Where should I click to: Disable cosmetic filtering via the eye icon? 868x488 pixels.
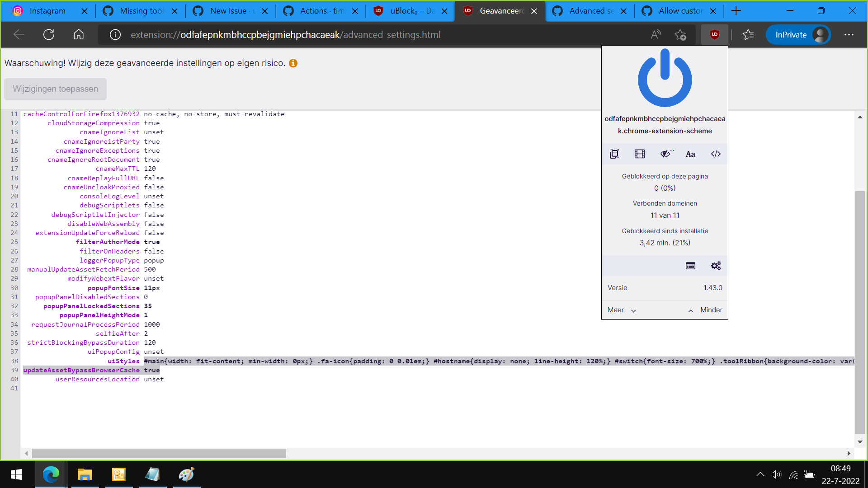pos(665,154)
